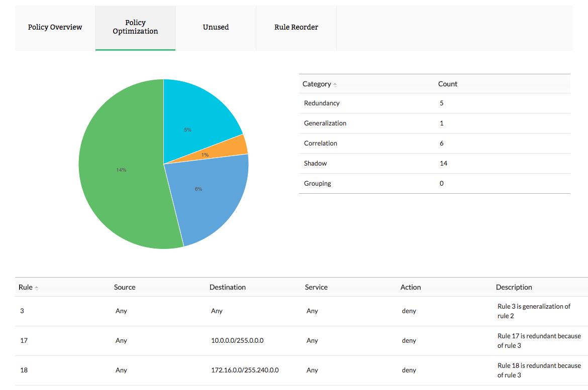
Task: Click the Generalization category row
Action: pos(325,123)
